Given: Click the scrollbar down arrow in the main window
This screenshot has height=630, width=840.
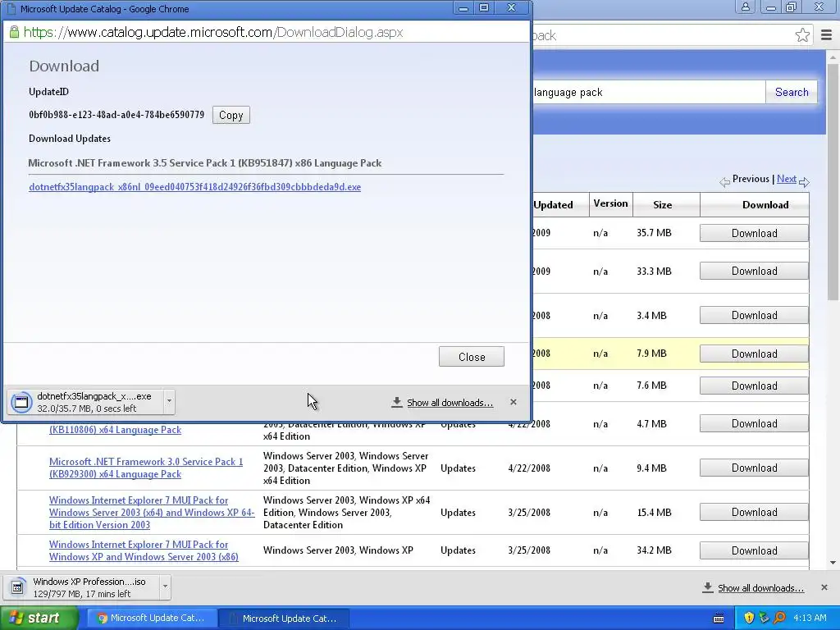Looking at the screenshot, I should [833, 563].
